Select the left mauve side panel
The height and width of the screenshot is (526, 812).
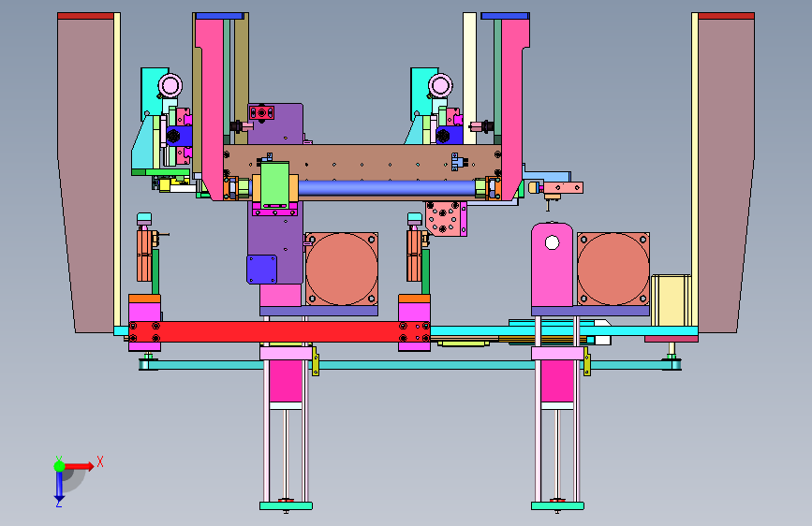pyautogui.click(x=86, y=176)
